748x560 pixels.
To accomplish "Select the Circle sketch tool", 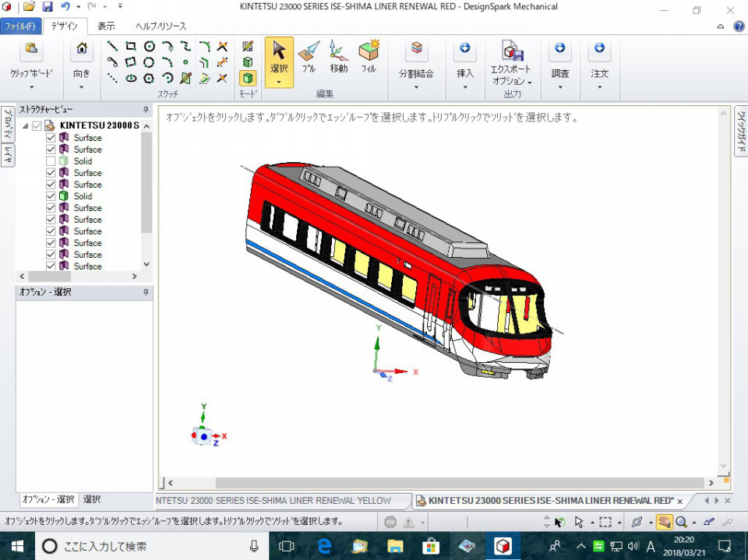I will click(150, 46).
